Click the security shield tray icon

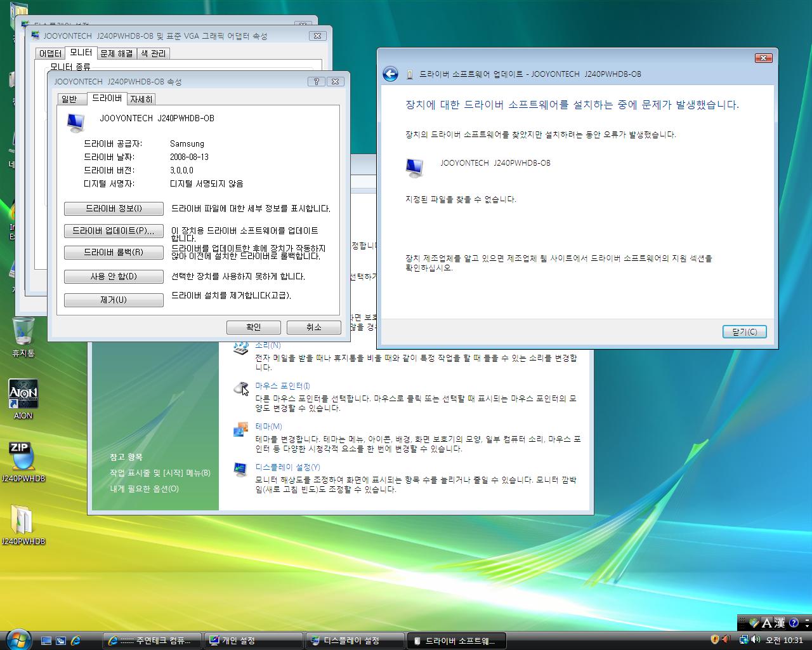(715, 640)
